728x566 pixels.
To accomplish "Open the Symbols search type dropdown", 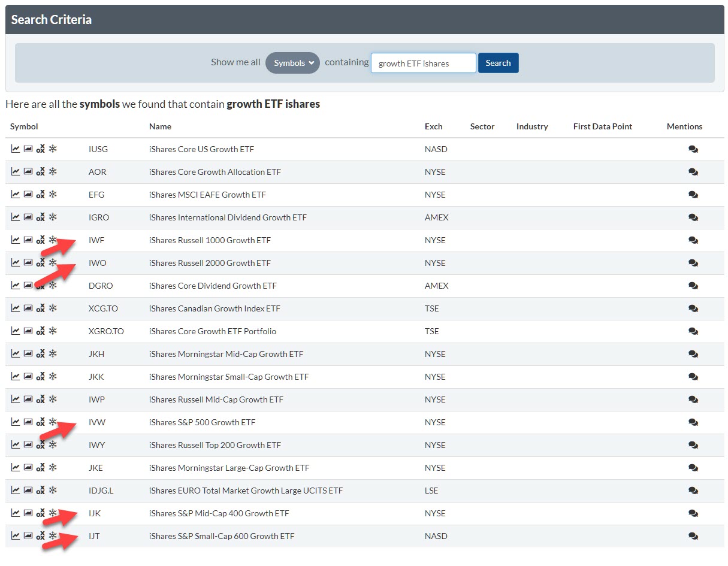I will (x=292, y=63).
